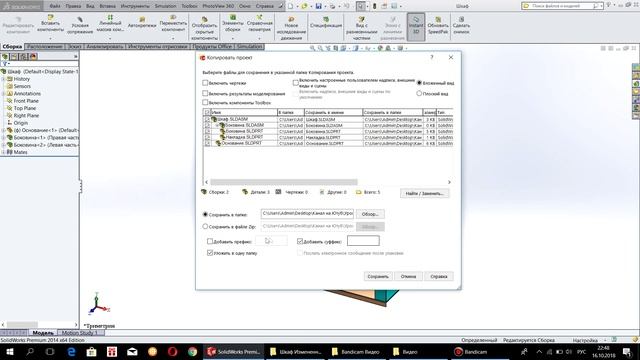Viewport: 640px width, 360px height.
Task: Click the Select cursor tool in top toolbar
Action: pos(360,6)
